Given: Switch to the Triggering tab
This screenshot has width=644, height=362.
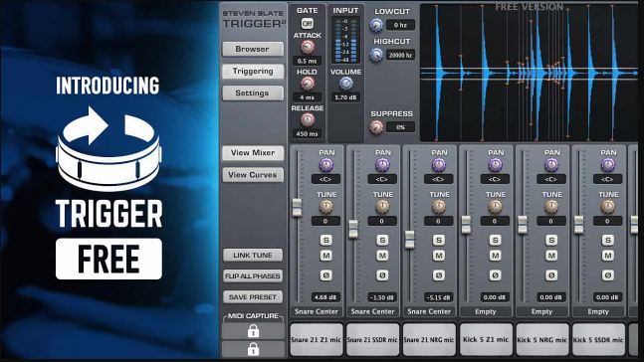Looking at the screenshot, I should click(x=253, y=71).
